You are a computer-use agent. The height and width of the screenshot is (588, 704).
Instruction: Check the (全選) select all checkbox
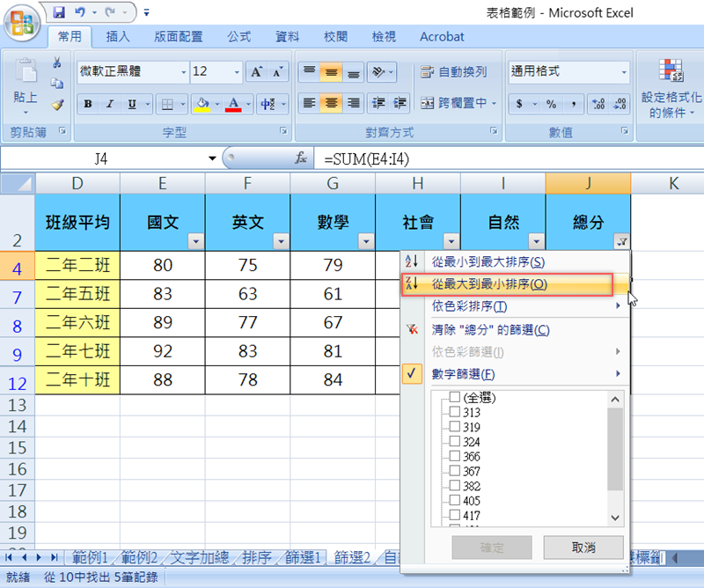454,398
